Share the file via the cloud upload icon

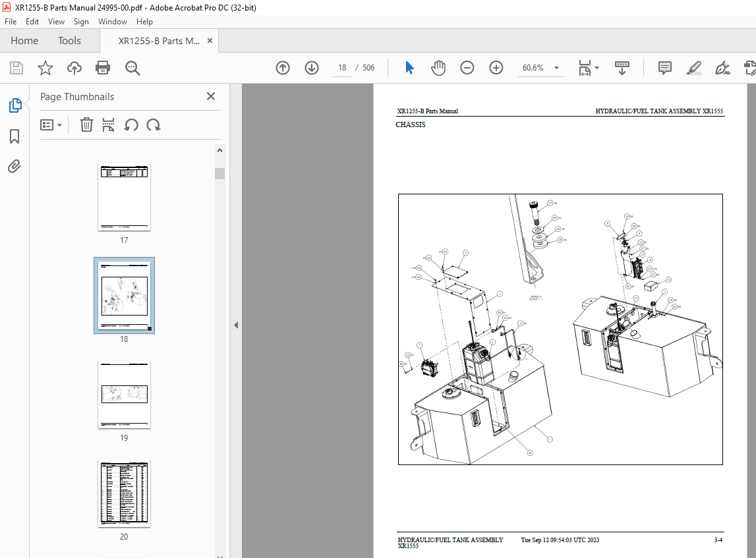tap(74, 68)
